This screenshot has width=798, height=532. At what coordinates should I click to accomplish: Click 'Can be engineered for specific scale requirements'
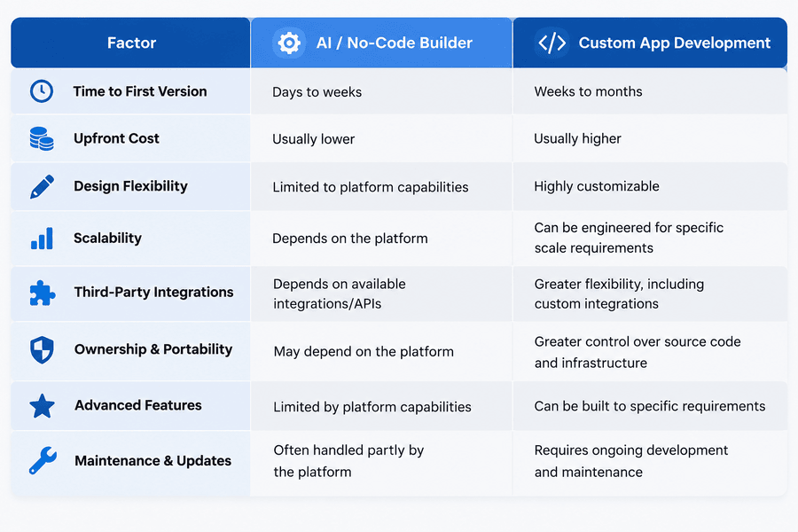pos(629,238)
